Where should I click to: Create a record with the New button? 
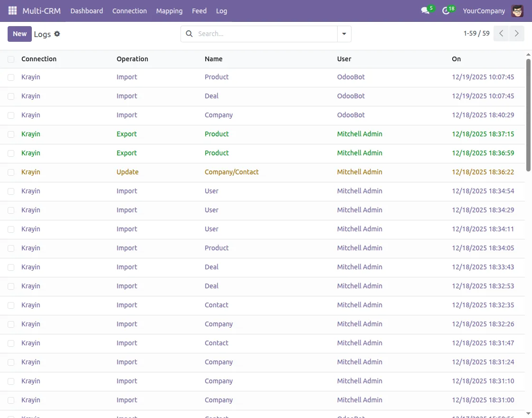tap(19, 34)
